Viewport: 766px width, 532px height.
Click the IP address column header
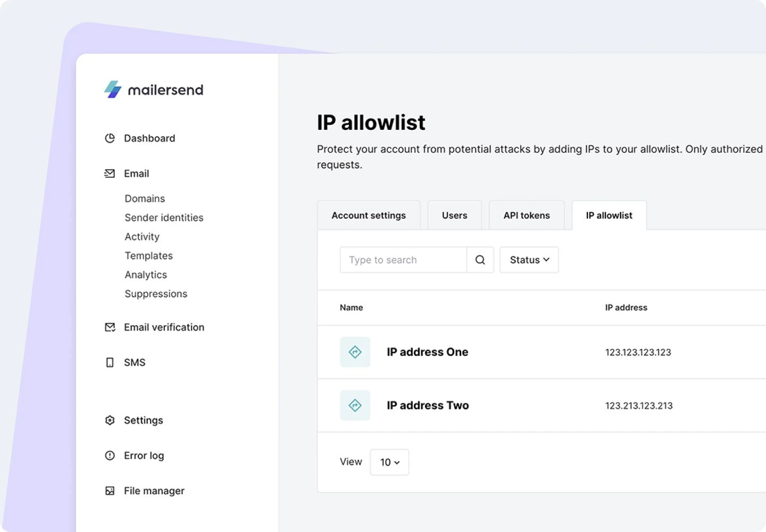(626, 307)
